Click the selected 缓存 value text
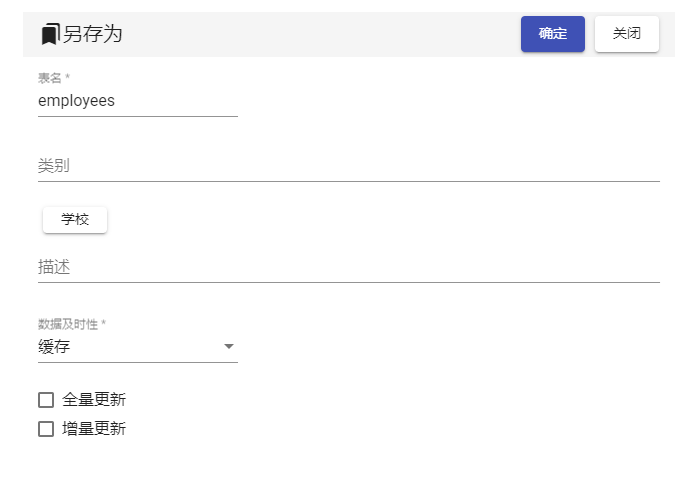 pos(54,347)
